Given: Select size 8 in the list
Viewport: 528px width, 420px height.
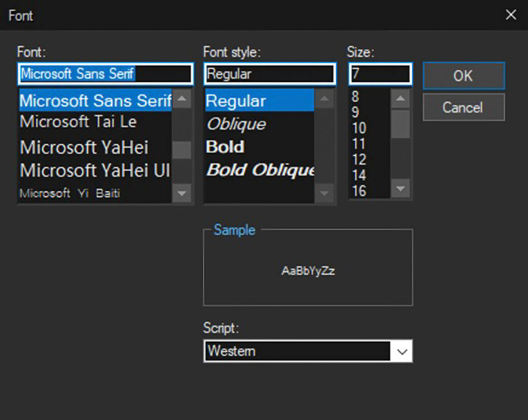Looking at the screenshot, I should (369, 96).
